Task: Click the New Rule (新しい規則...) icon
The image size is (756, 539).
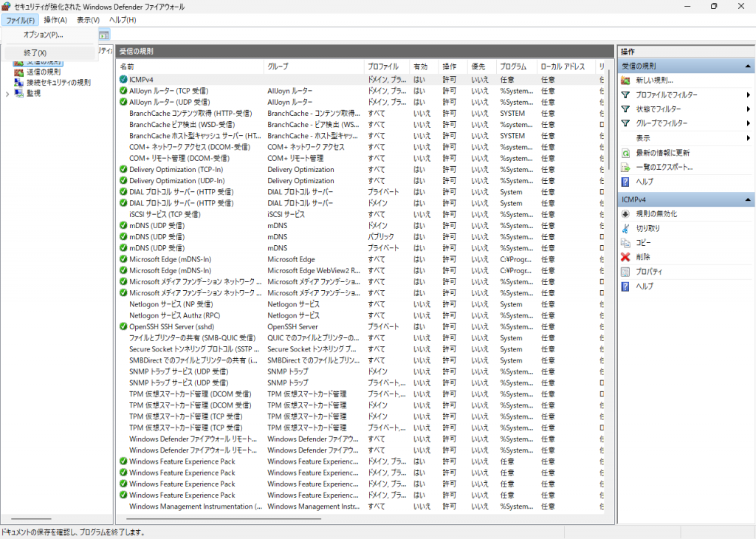Action: click(x=625, y=80)
